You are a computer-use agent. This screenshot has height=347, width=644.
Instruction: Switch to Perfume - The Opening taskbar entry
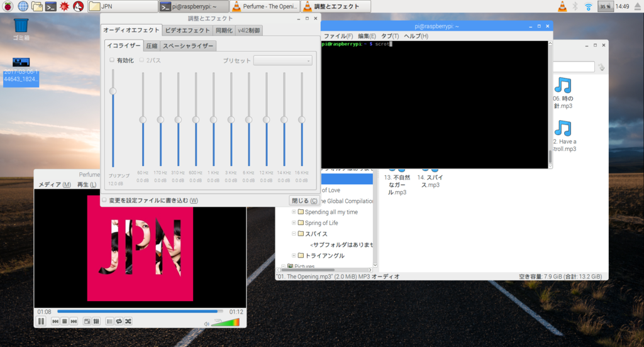click(265, 6)
